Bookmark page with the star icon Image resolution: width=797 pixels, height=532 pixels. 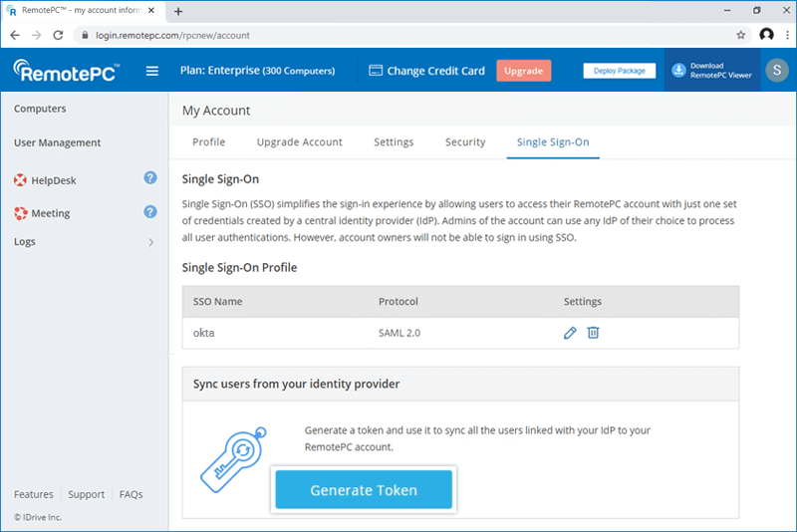[x=741, y=35]
